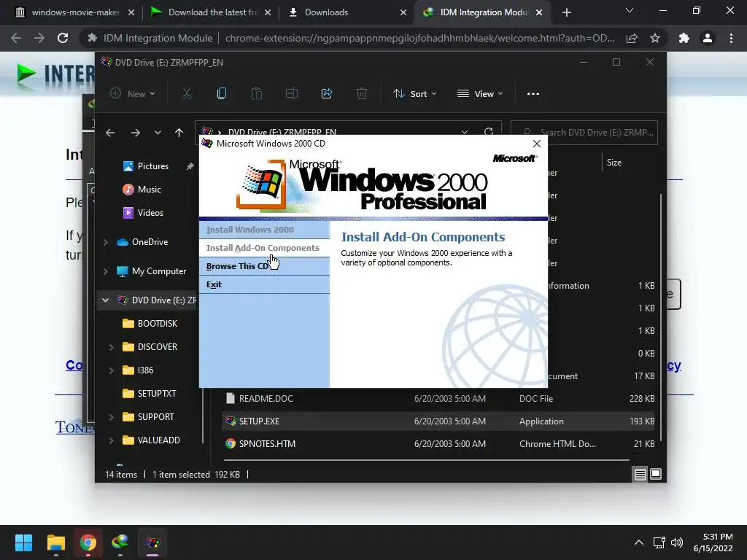Close the Microsoft Windows 2000 CD dialog
The image size is (747, 560).
click(x=536, y=144)
